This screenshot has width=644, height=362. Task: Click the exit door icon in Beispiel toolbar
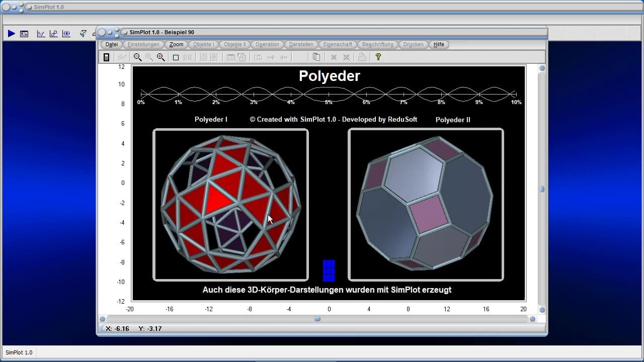(106, 57)
